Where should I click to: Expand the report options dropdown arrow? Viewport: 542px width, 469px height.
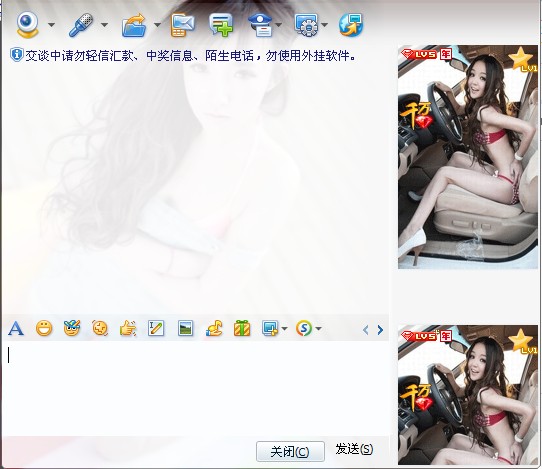coord(279,25)
